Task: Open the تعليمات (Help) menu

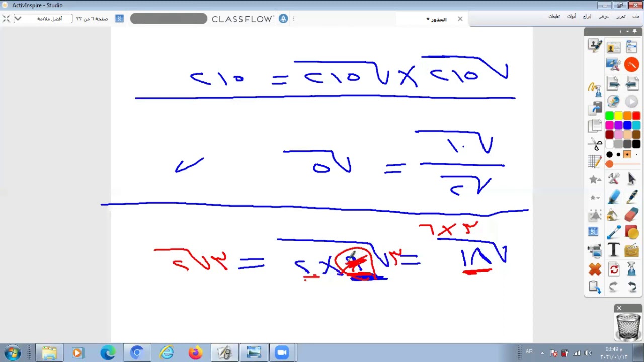Action: [x=554, y=17]
